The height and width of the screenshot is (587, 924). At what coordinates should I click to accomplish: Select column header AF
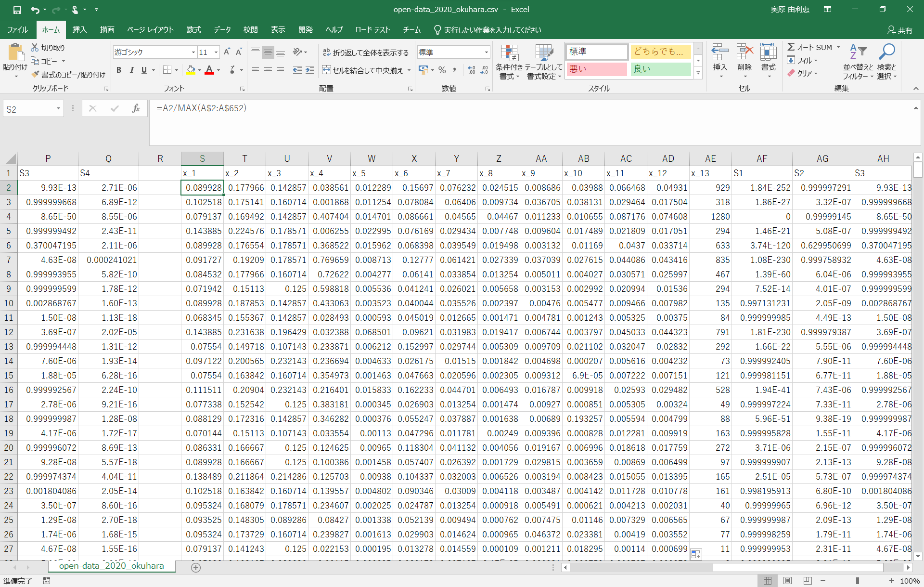tap(761, 158)
